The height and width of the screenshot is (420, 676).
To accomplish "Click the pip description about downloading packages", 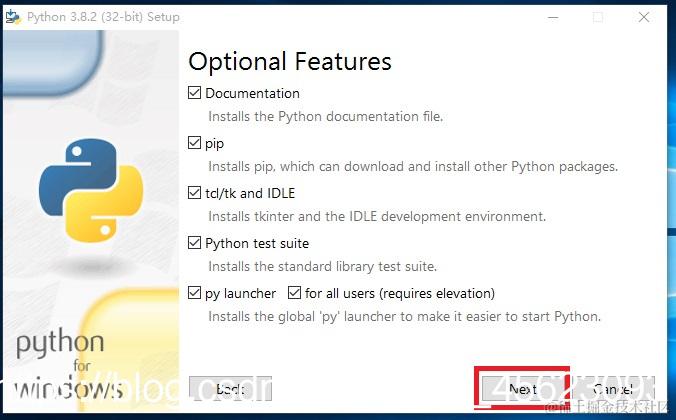I will pyautogui.click(x=413, y=166).
